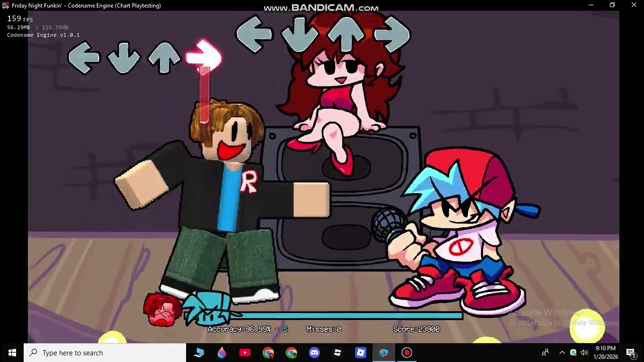Screen dimensions: 644x362
Task: Click the pink sustain note trail
Action: coord(204,95)
